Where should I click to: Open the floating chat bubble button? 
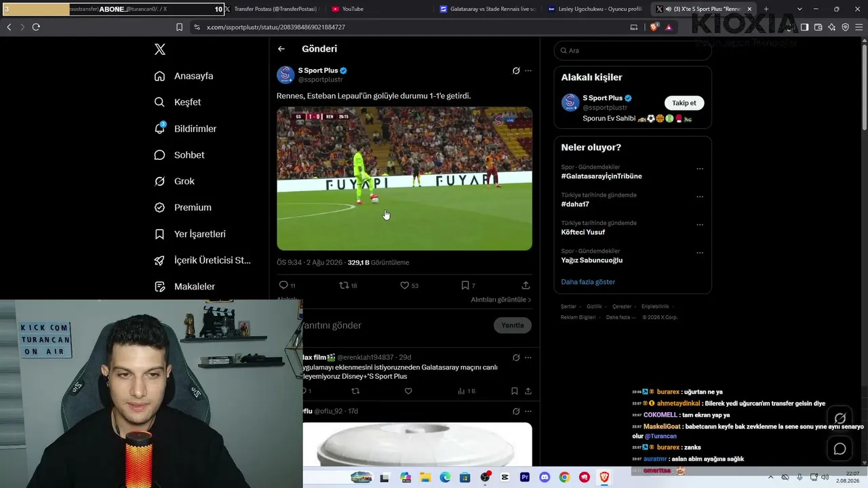pos(840,449)
